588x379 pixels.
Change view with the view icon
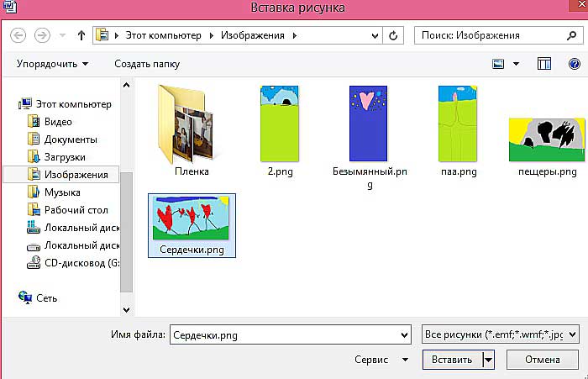pyautogui.click(x=498, y=64)
